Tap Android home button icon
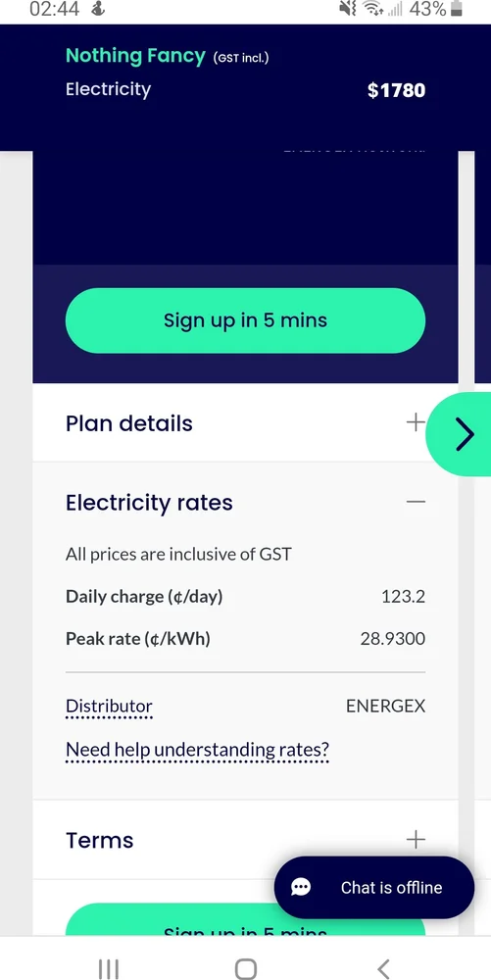Viewport: 491px width, 980px height. click(x=245, y=969)
